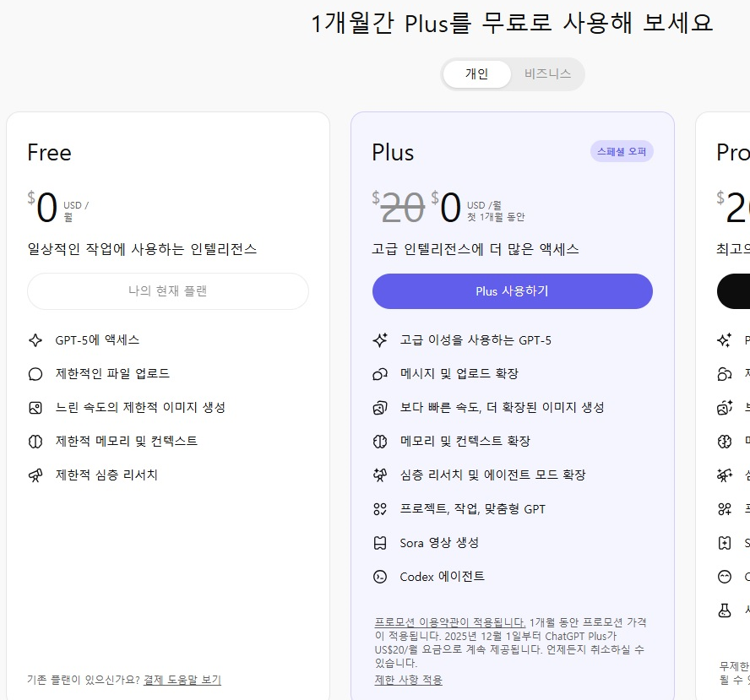Click the icon next to 메시지 및 업로드 확장
750x700 pixels.
click(x=381, y=373)
